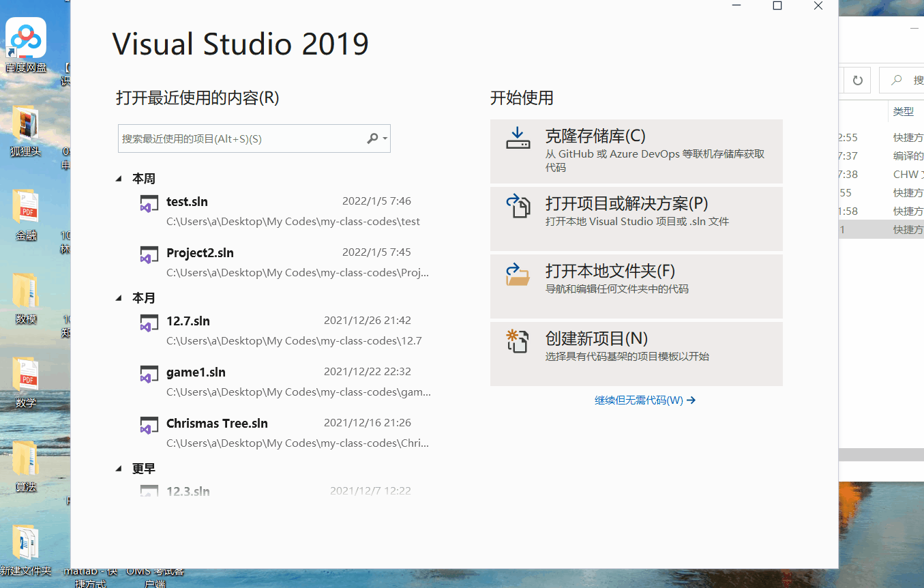
Task: Open the 数学 desktop folder
Action: click(26, 383)
